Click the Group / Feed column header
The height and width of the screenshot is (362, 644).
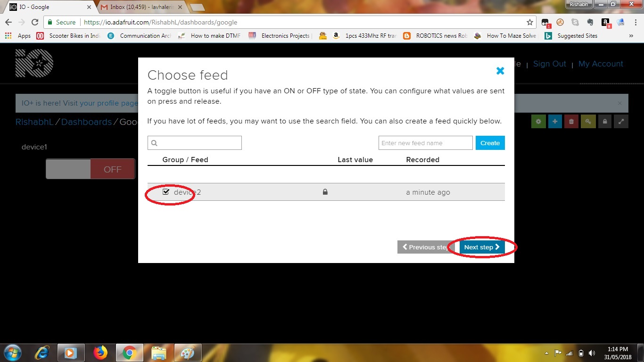click(185, 160)
